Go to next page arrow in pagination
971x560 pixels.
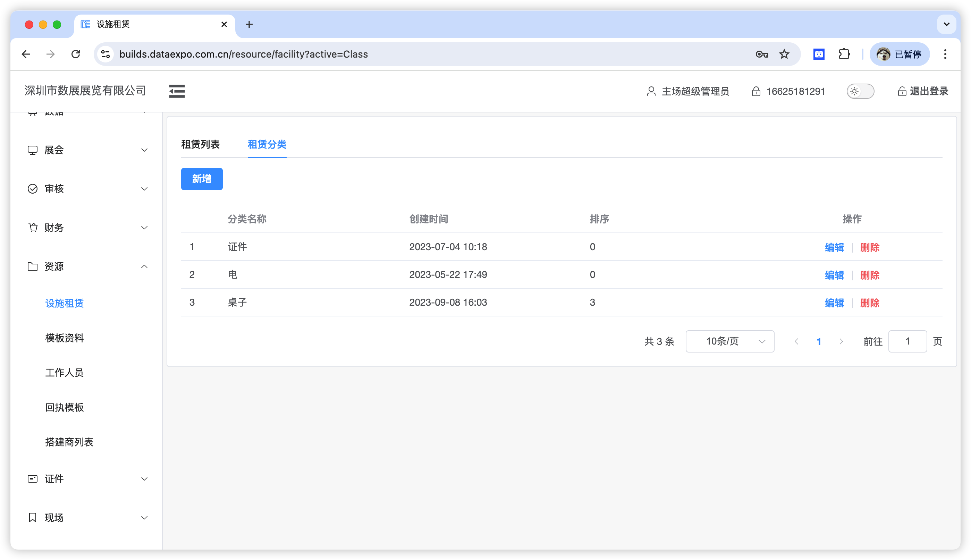click(841, 341)
